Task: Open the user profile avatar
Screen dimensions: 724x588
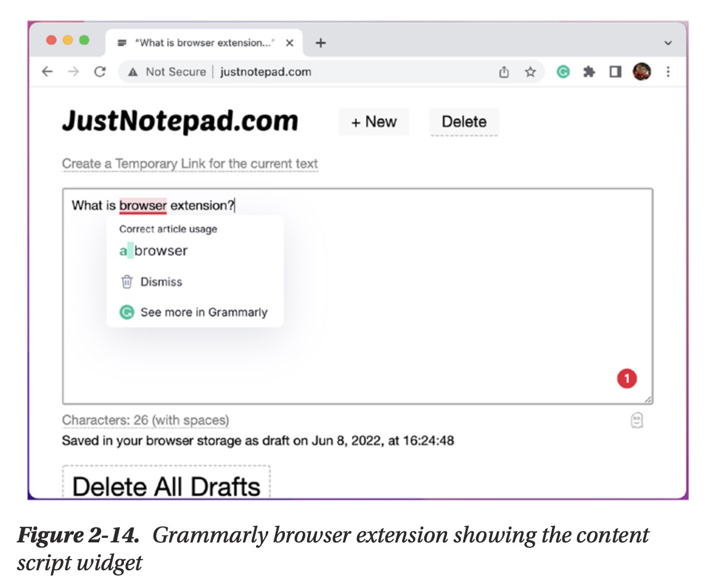Action: (x=641, y=72)
